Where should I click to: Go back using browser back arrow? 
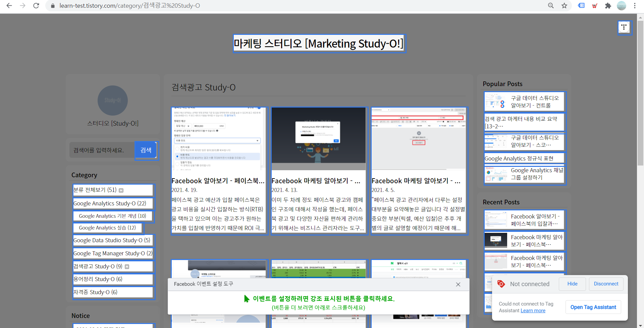coord(9,6)
